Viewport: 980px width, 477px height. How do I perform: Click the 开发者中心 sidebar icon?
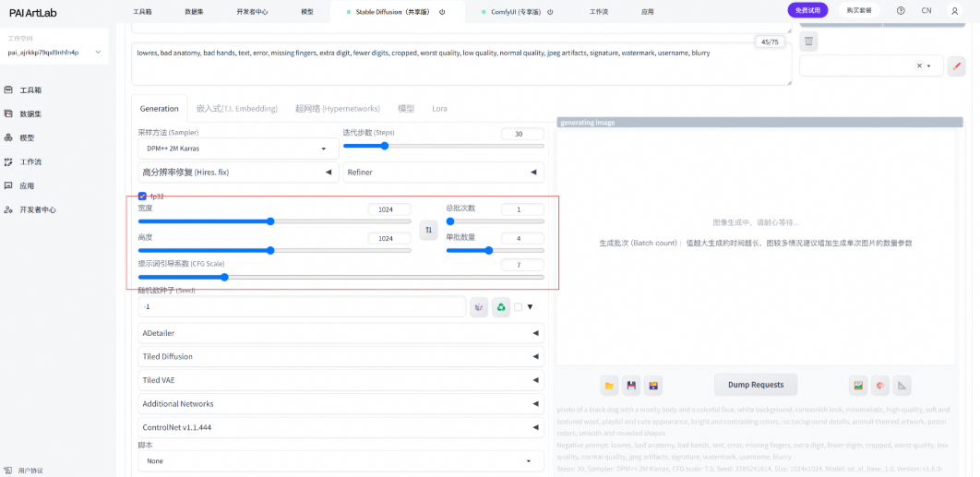click(8, 209)
